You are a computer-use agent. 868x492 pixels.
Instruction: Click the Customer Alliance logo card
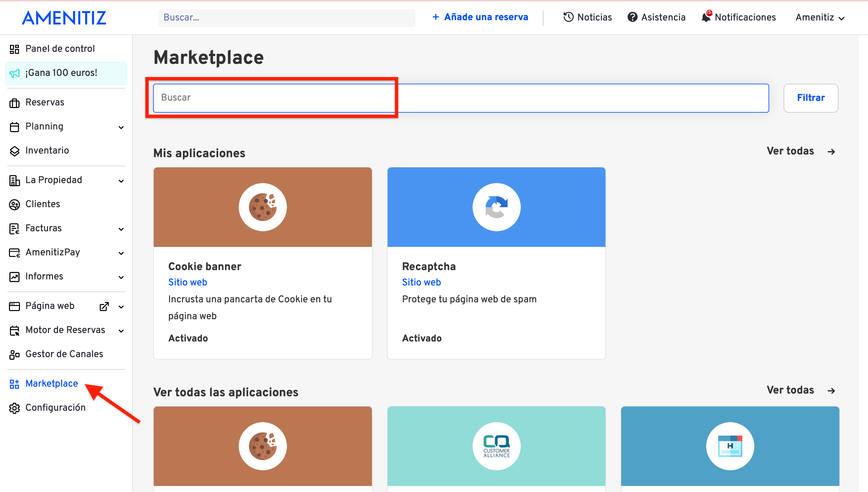496,446
